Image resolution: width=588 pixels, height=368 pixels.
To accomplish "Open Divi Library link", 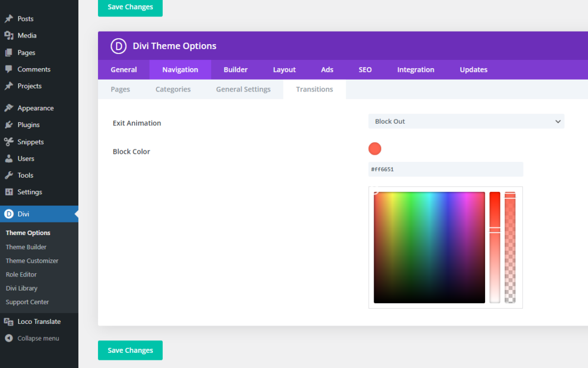I will coord(21,288).
